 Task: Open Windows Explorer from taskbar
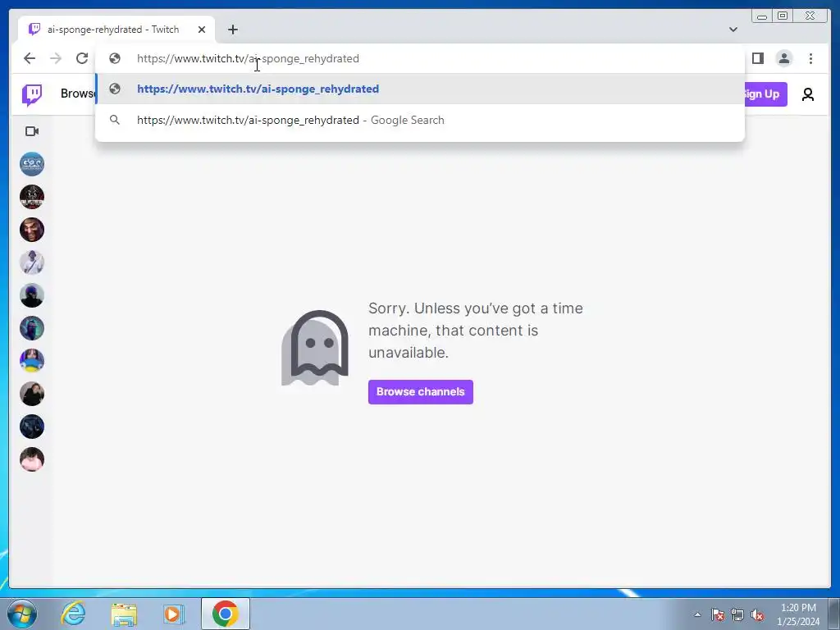[x=124, y=614]
